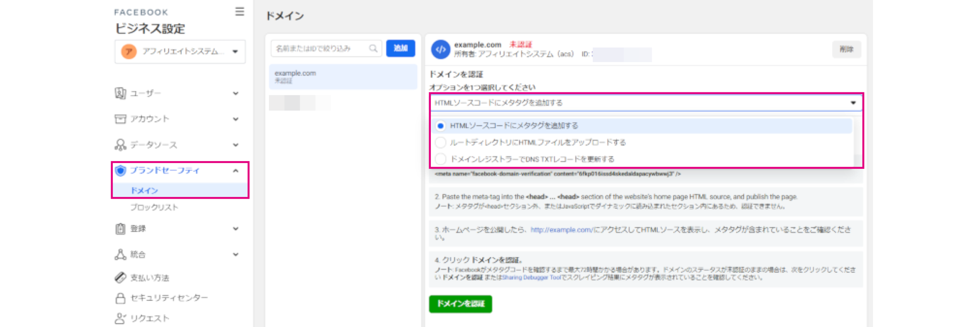Click the アカウント archive icon in the sidebar

(x=120, y=119)
